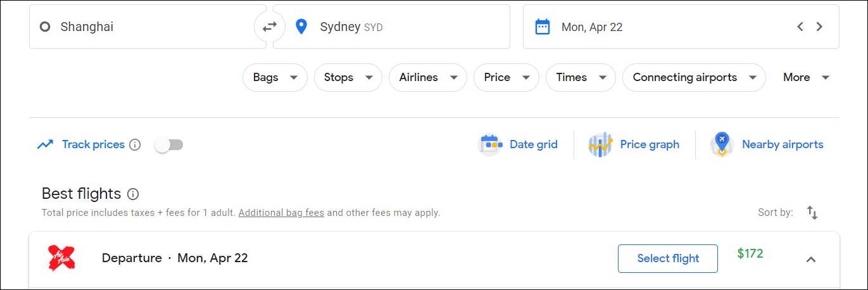
Task: Open the Additional bag fees link
Action: pyautogui.click(x=281, y=213)
